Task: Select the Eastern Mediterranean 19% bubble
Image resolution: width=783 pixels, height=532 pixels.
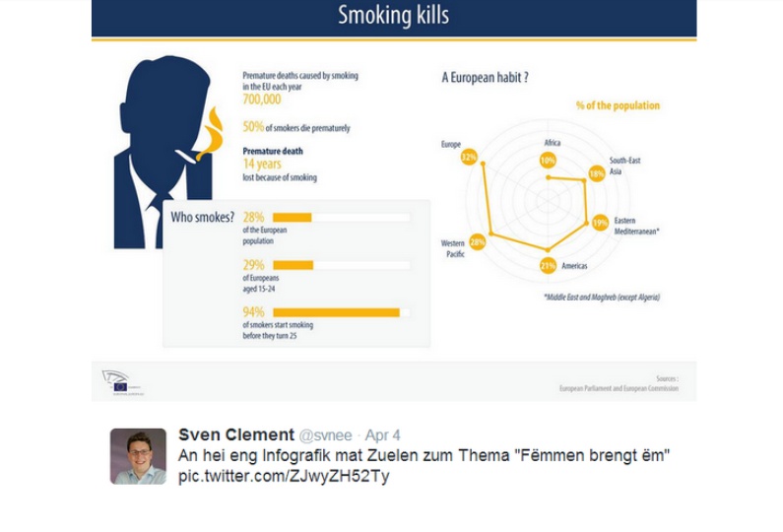Action: (600, 223)
